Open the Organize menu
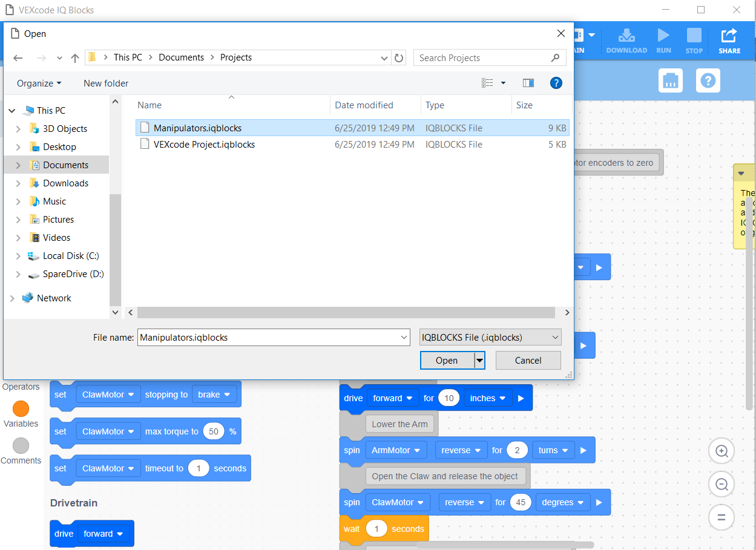 (x=39, y=83)
